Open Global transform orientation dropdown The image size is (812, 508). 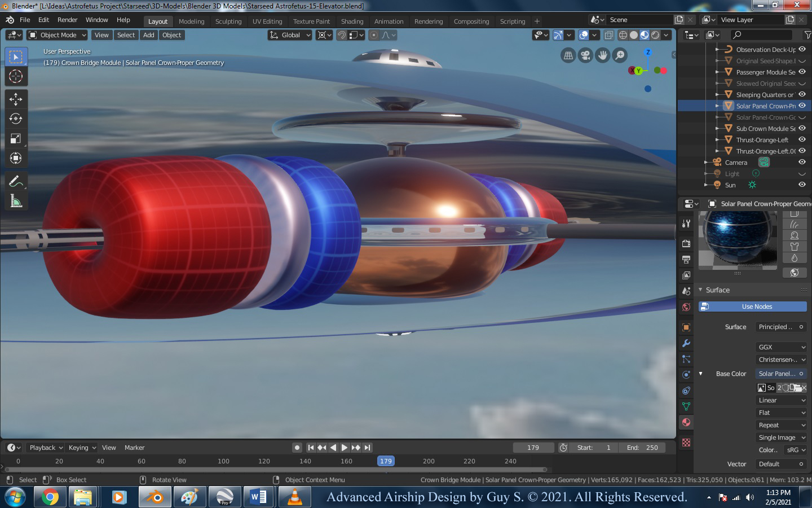coord(290,35)
